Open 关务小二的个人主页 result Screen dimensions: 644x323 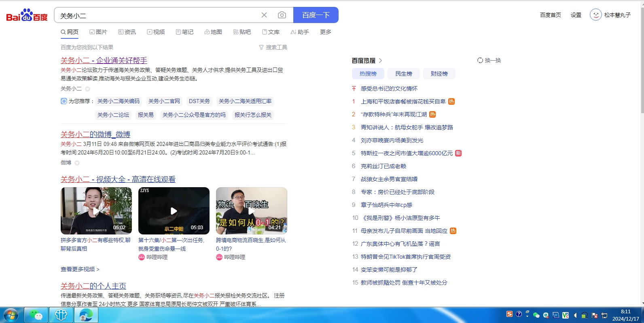[93, 286]
